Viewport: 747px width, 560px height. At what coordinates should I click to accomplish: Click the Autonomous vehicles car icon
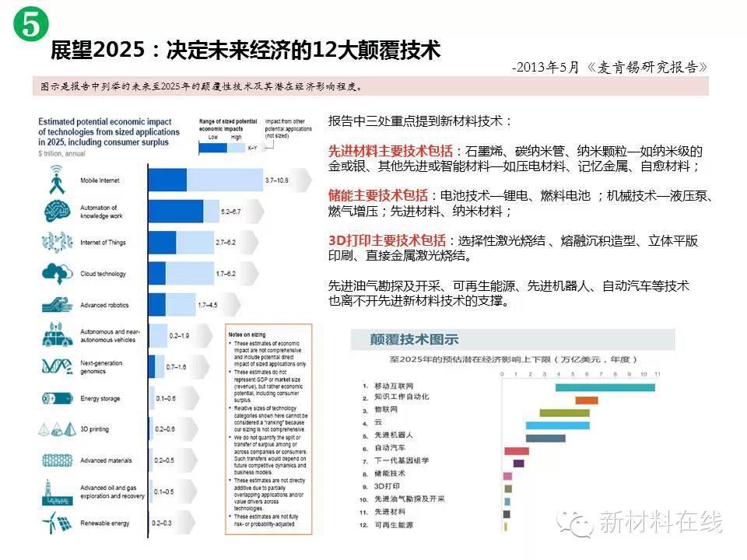coord(58,336)
